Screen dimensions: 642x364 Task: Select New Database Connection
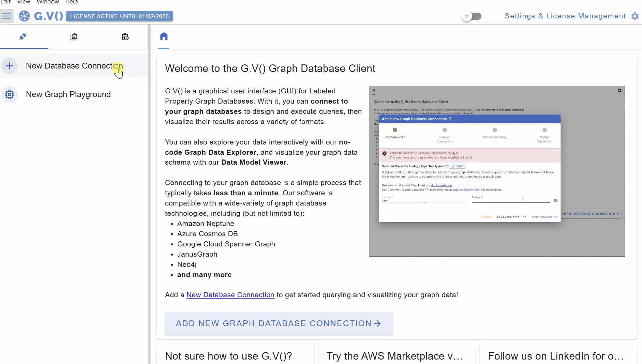(74, 66)
